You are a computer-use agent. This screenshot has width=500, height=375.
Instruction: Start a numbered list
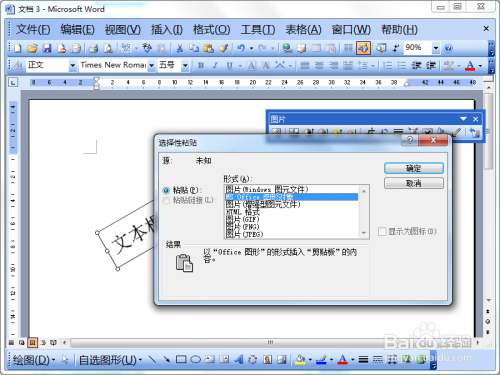tap(388, 65)
